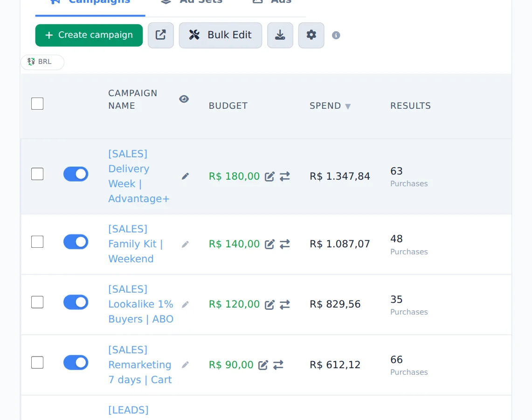The image size is (532, 420).
Task: Edit the R$ 120,00 budget
Action: (269, 305)
